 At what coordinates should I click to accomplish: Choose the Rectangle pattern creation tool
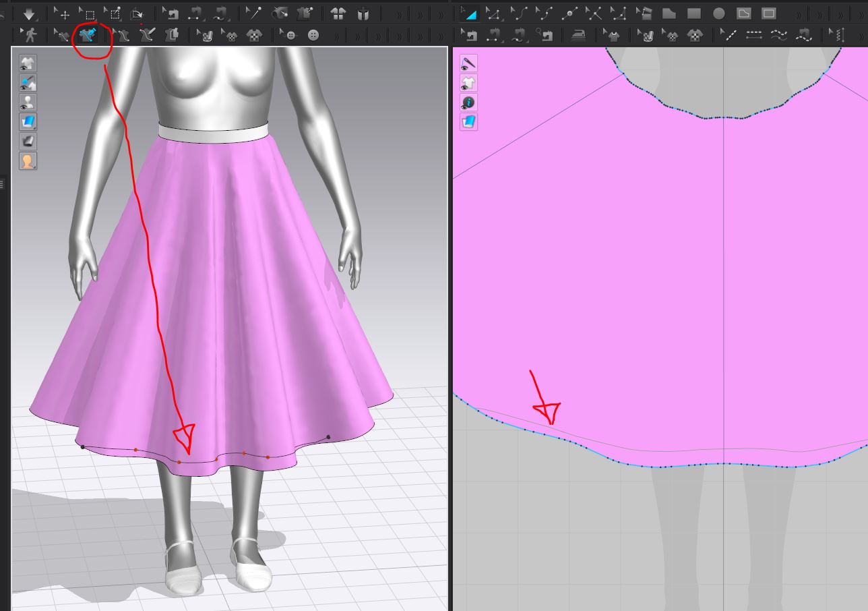click(x=694, y=13)
